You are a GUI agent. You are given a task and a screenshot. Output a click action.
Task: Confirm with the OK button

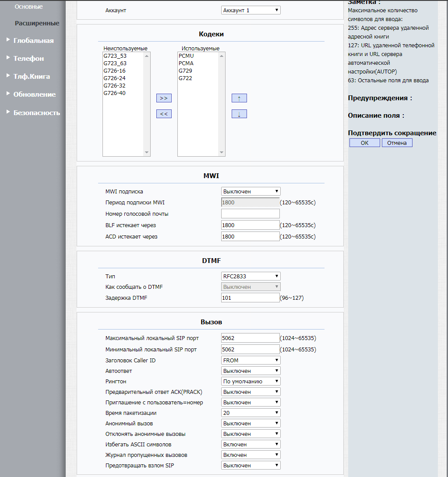click(x=365, y=143)
